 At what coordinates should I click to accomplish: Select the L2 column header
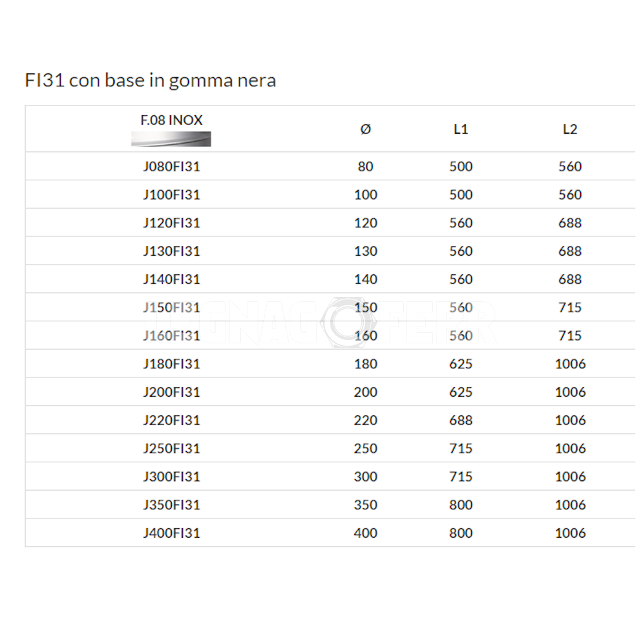tap(570, 129)
